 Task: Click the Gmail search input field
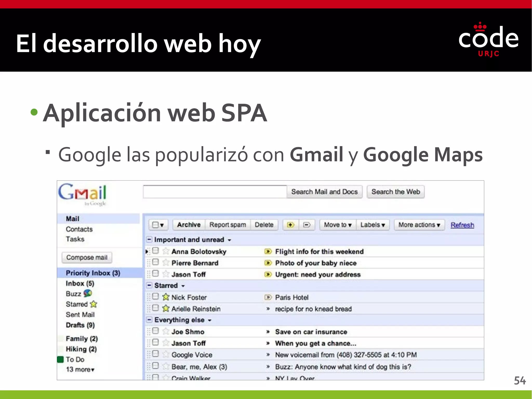coord(215,192)
